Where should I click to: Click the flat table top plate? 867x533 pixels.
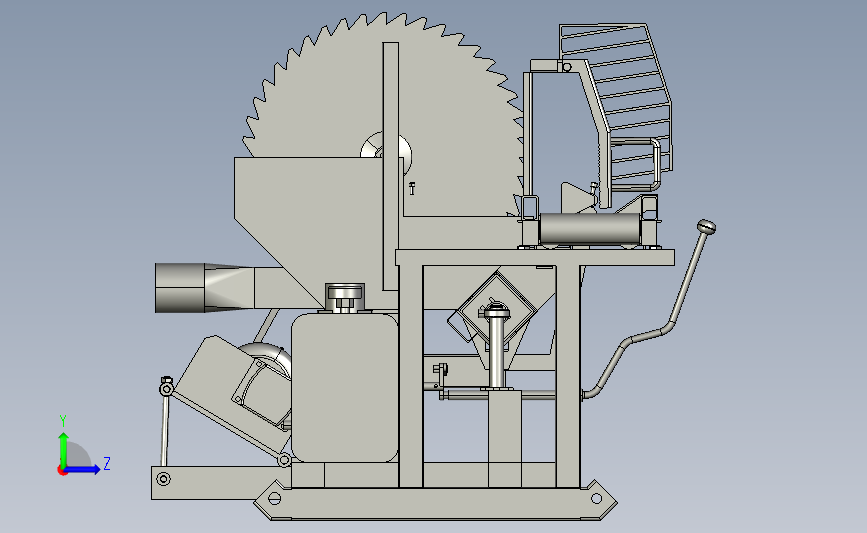pos(535,258)
